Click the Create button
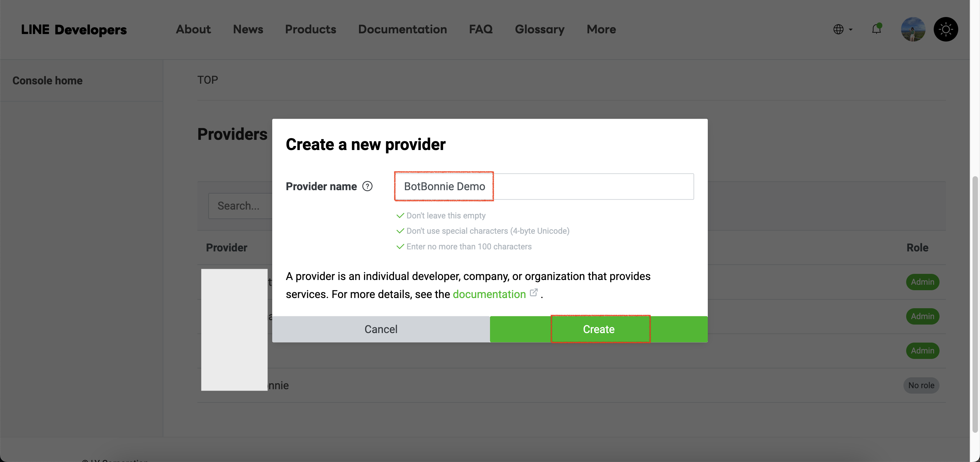980x462 pixels. (x=599, y=329)
